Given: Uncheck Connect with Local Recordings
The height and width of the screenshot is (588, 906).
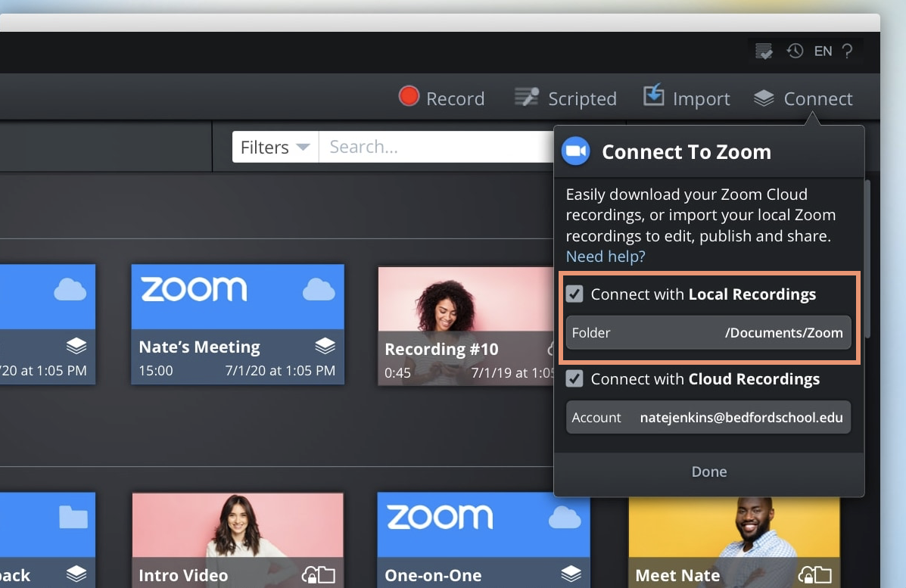Looking at the screenshot, I should (x=574, y=294).
